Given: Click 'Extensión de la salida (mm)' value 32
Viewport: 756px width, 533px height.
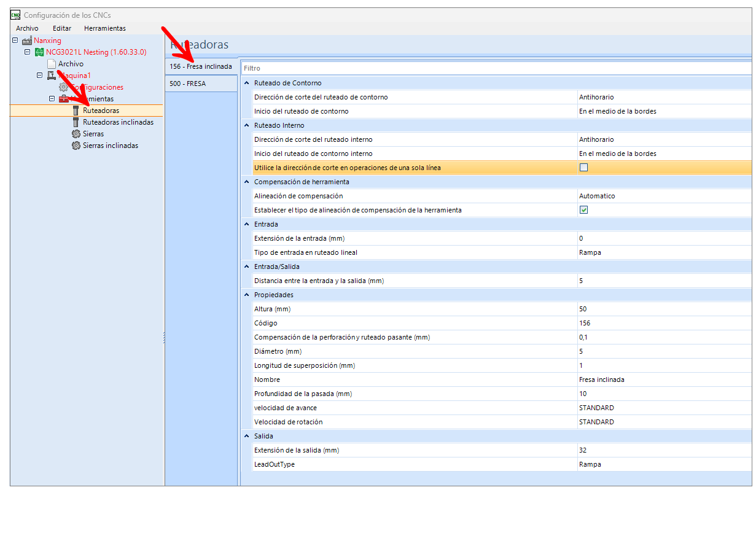Looking at the screenshot, I should pyautogui.click(x=664, y=450).
